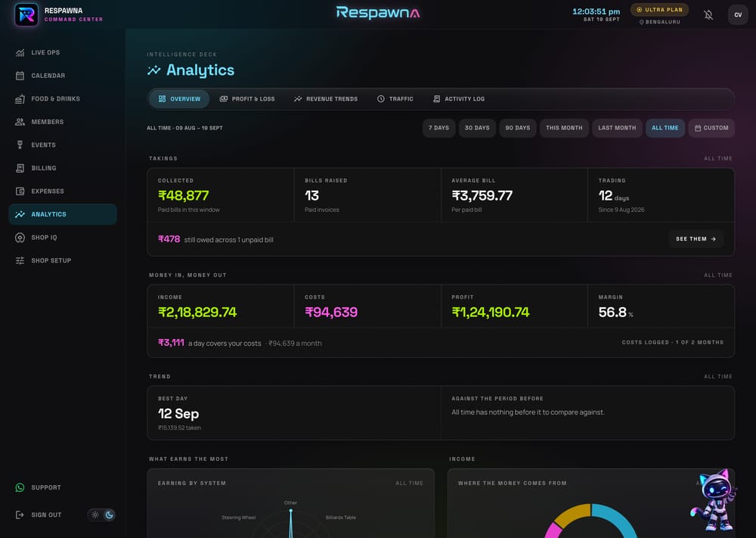Click Costs Logged 1 of 2 Months
This screenshot has height=538, width=756.
coord(673,343)
